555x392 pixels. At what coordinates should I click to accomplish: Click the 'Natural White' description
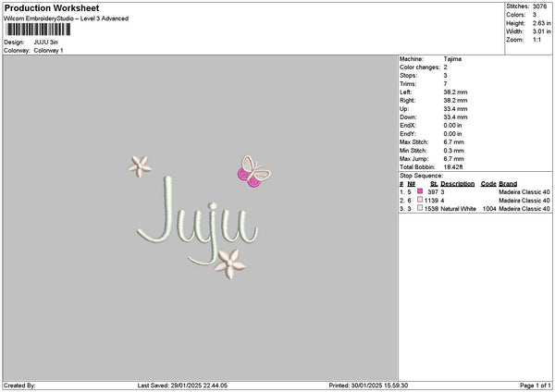[459, 209]
